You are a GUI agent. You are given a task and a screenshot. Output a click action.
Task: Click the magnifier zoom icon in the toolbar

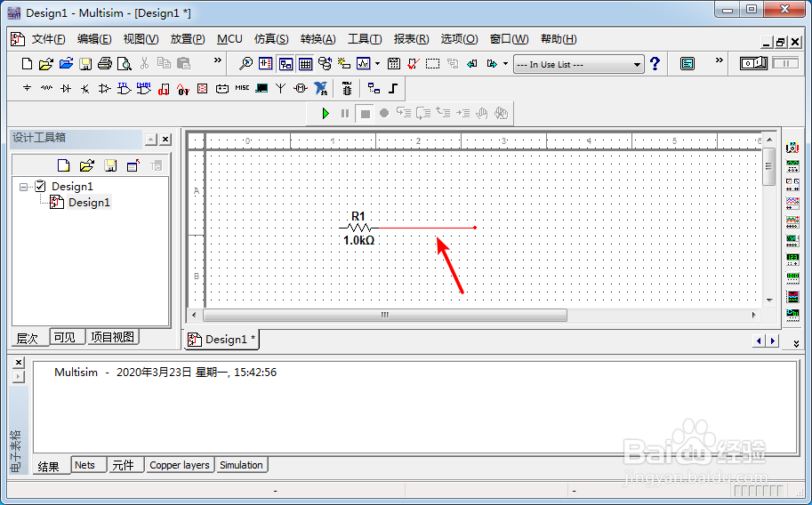(245, 64)
